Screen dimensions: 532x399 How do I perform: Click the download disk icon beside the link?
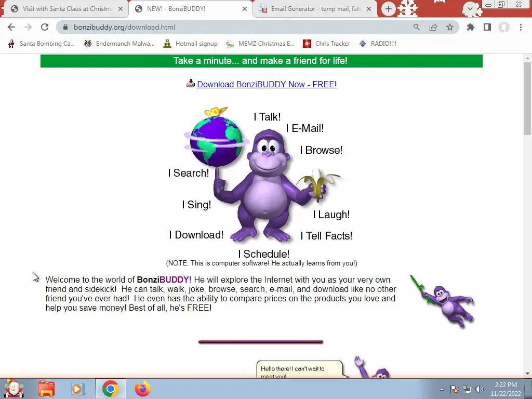(x=191, y=84)
